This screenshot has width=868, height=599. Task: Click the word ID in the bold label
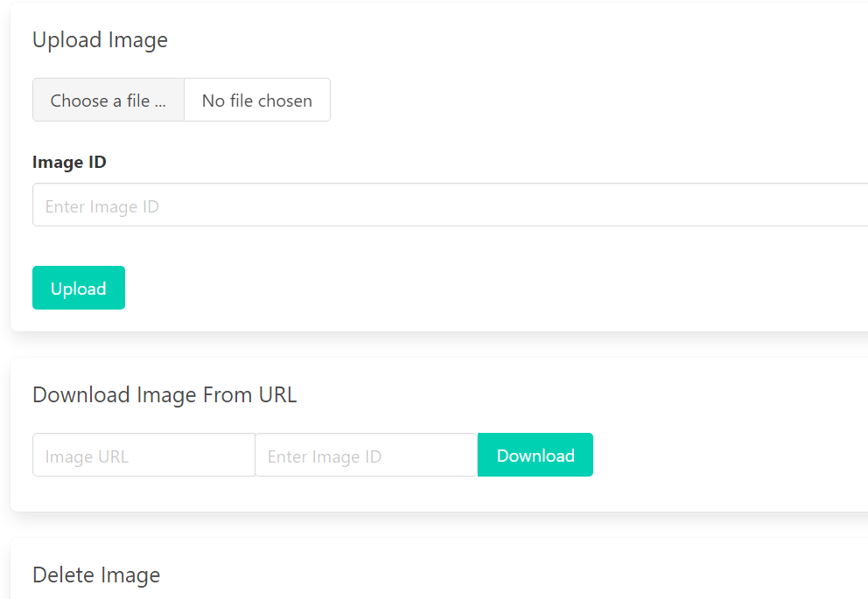[96, 162]
